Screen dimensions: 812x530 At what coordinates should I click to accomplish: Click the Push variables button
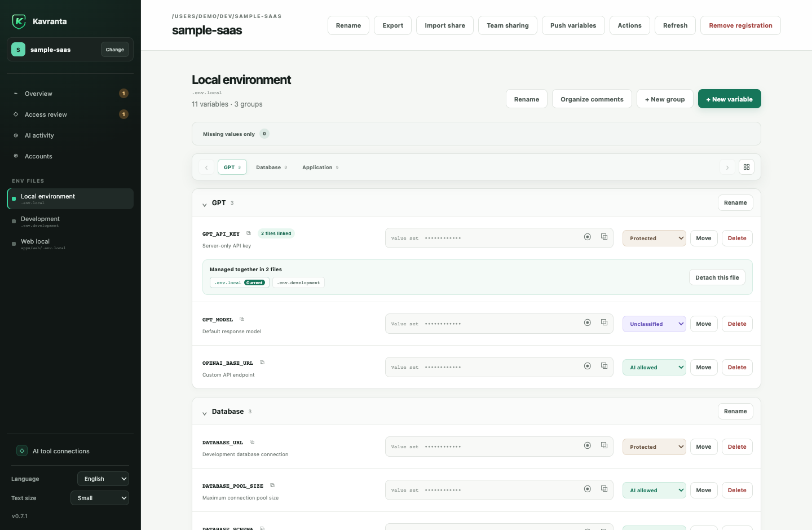pyautogui.click(x=573, y=25)
